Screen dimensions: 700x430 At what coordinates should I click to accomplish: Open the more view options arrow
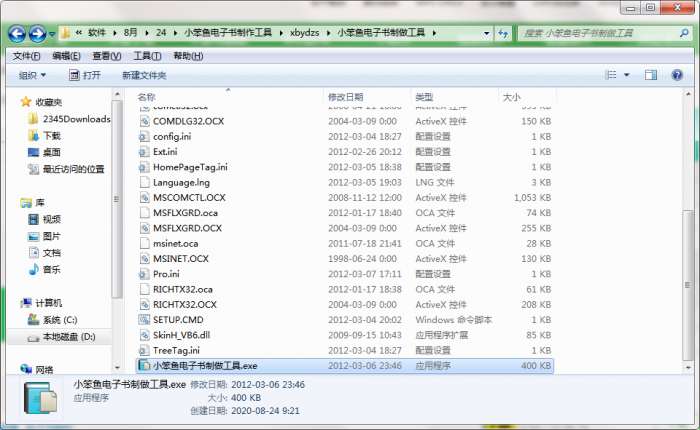pos(626,75)
